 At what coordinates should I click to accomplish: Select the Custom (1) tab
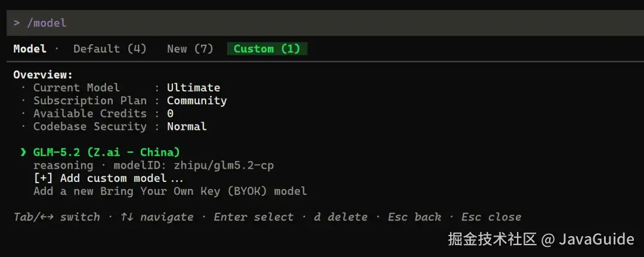point(267,49)
